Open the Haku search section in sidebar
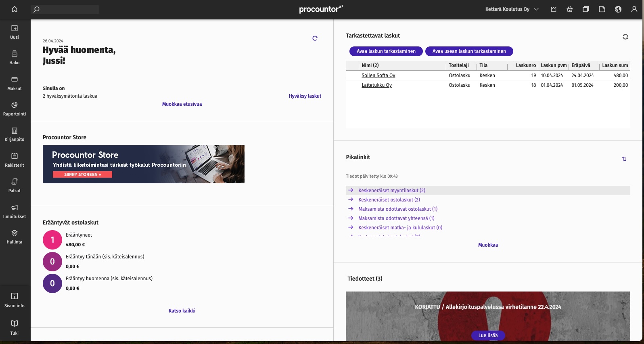The image size is (644, 344). (x=15, y=58)
